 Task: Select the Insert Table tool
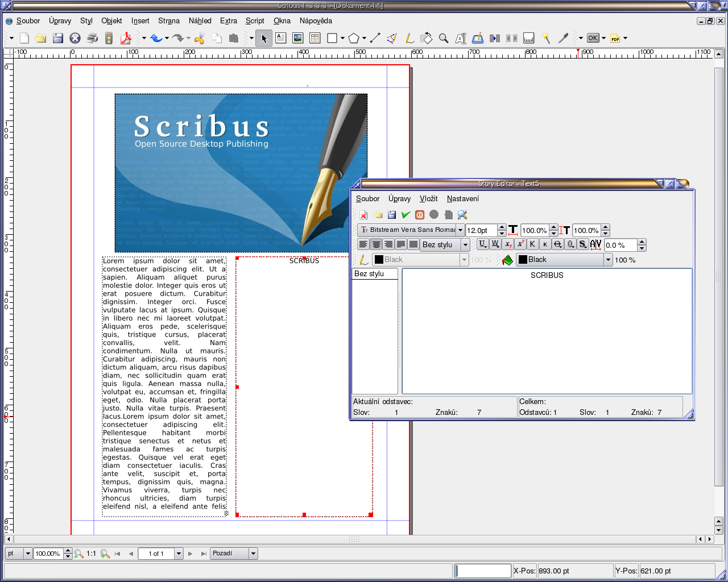click(315, 38)
